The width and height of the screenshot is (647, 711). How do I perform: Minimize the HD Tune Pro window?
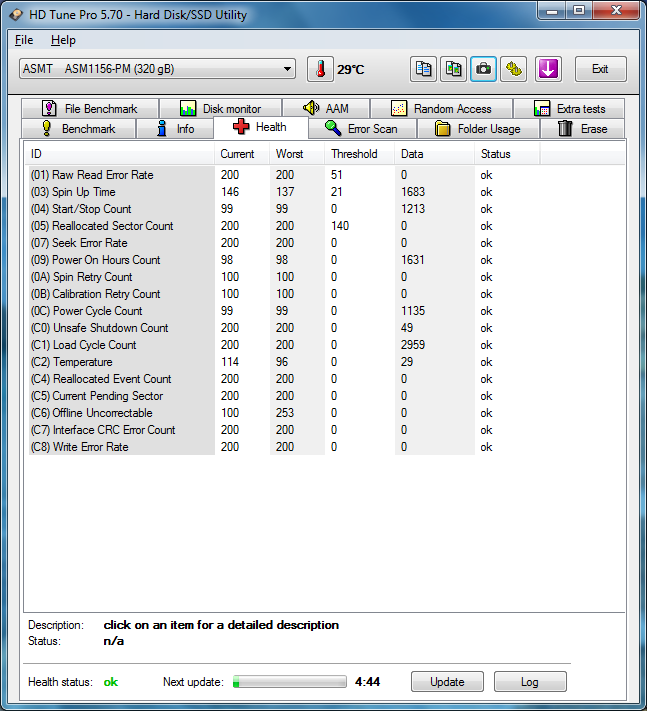pyautogui.click(x=552, y=10)
